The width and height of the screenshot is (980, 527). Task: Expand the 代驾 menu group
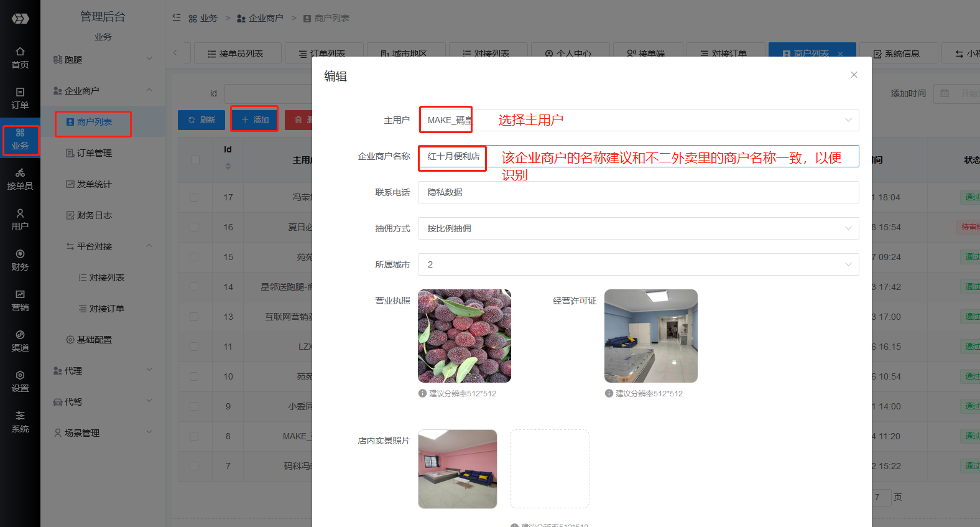tap(103, 402)
